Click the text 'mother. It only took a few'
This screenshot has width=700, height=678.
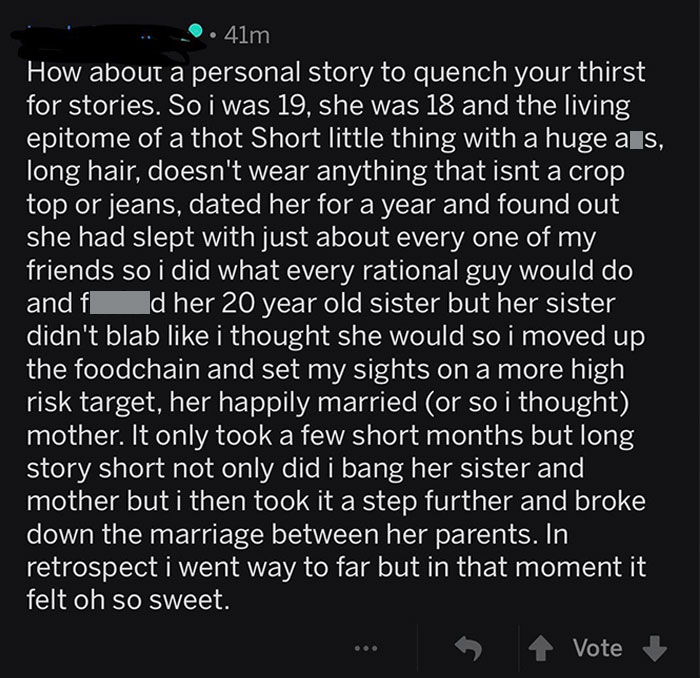tap(185, 435)
